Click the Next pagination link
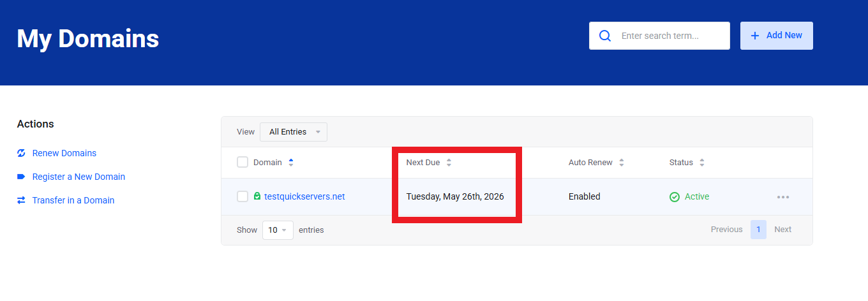 (782, 230)
